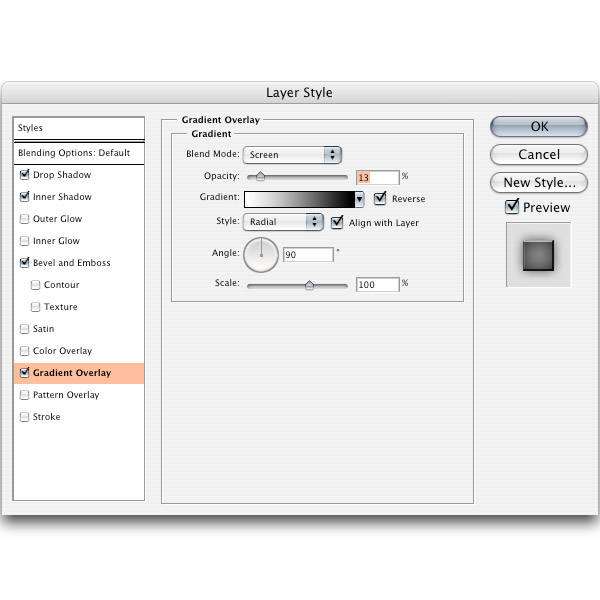Select the Texture label
Viewport: 600px width, 600px height.
pos(61,307)
